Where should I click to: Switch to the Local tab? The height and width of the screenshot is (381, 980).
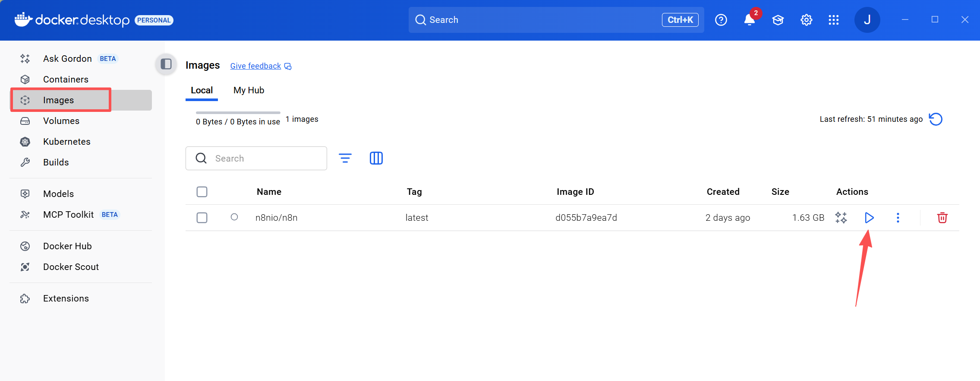(202, 90)
